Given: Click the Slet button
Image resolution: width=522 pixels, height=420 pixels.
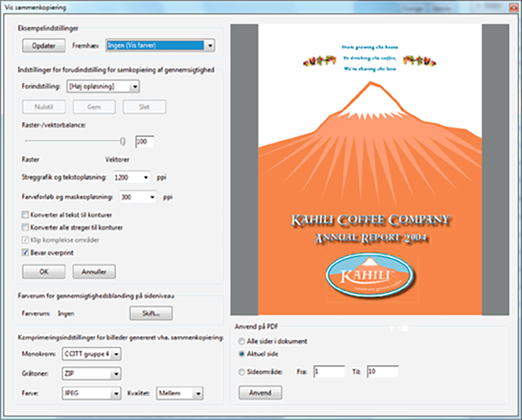Looking at the screenshot, I should (144, 107).
